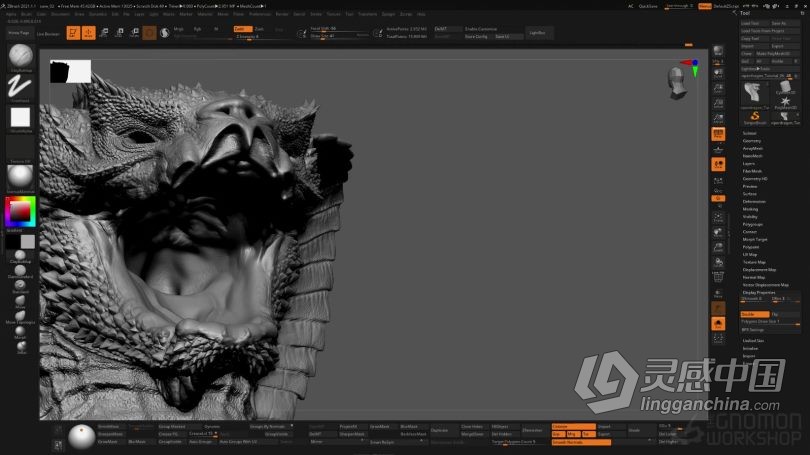Click Make PolyMesh3D button

[777, 54]
